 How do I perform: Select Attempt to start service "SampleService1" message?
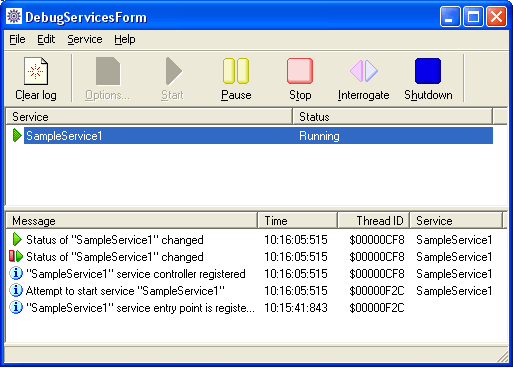(125, 291)
